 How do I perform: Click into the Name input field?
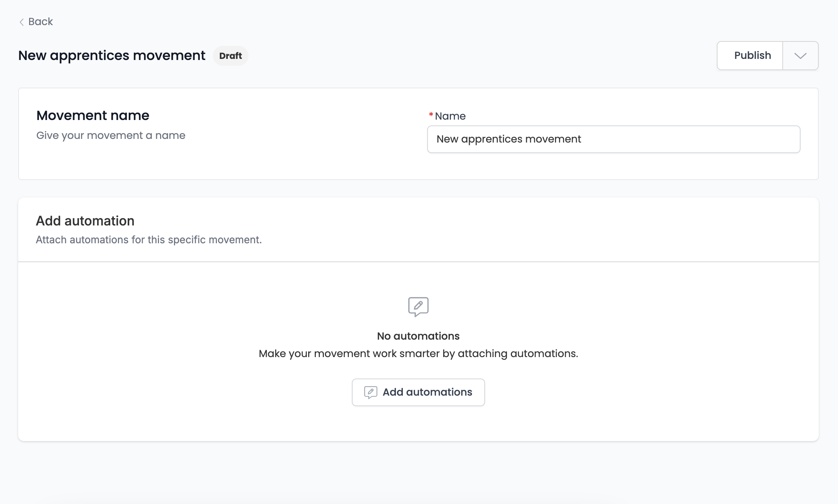[x=613, y=139]
